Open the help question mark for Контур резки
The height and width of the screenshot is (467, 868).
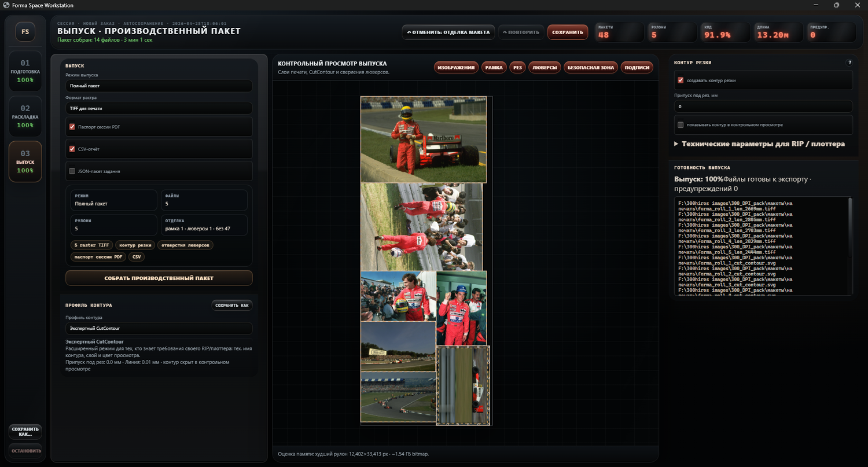[849, 62]
